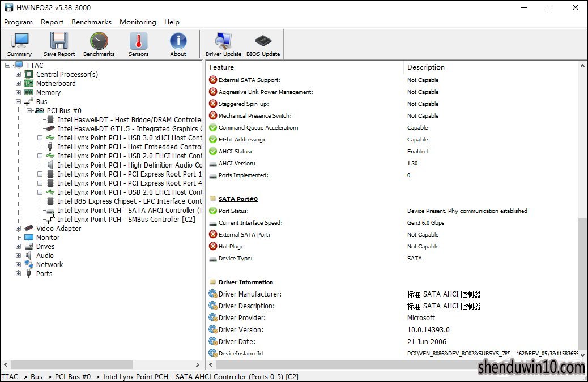588x382 pixels.
Task: Open the Help menu
Action: 172,22
